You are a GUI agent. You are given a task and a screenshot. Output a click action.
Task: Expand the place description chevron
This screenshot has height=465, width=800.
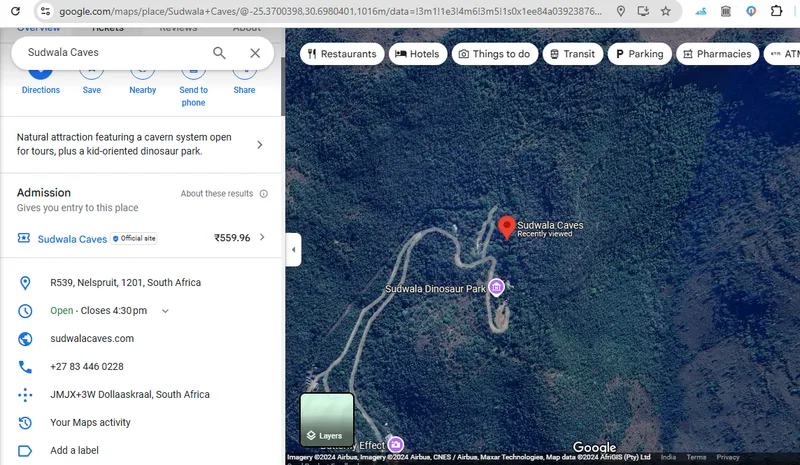pos(260,145)
